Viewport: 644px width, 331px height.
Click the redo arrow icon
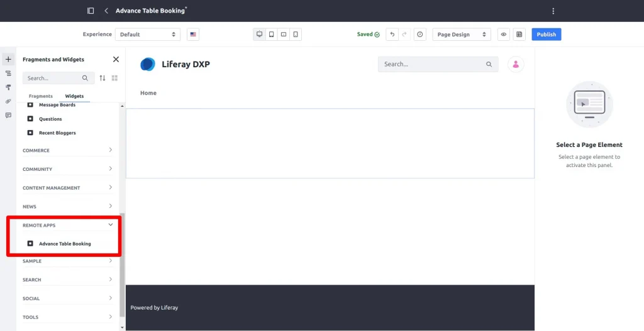pos(404,35)
